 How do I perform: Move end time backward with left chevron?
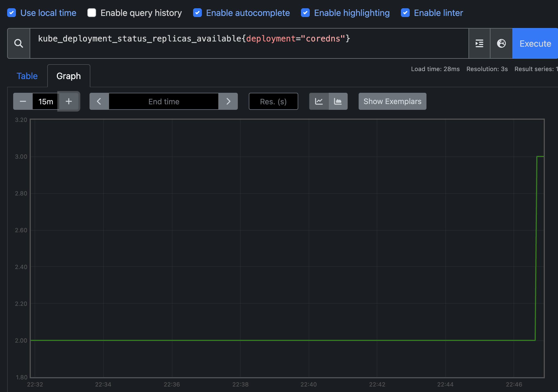tap(99, 101)
